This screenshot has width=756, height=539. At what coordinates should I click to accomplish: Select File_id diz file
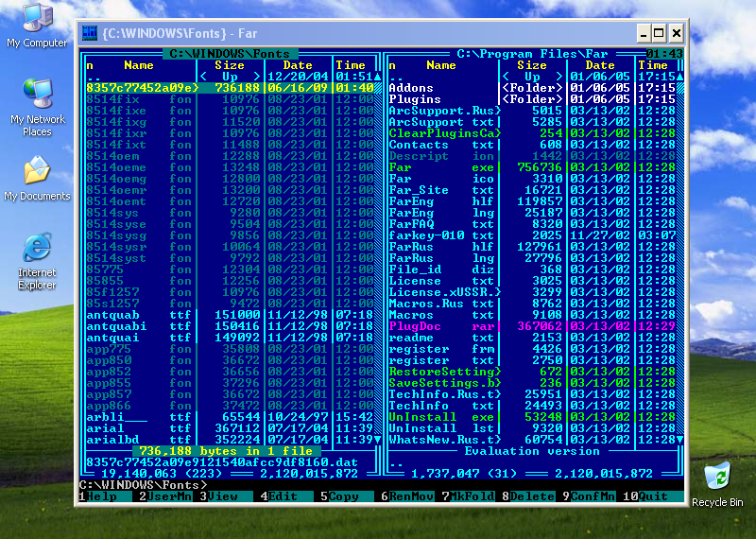point(532,269)
